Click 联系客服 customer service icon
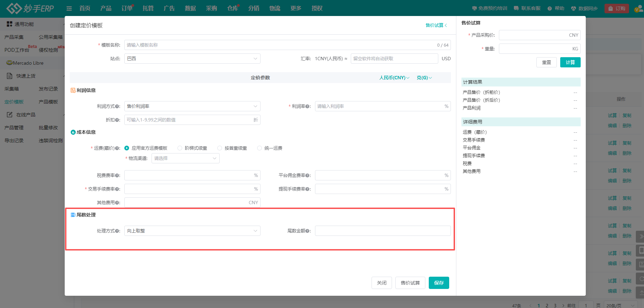This screenshot has width=644, height=308. tap(516, 9)
